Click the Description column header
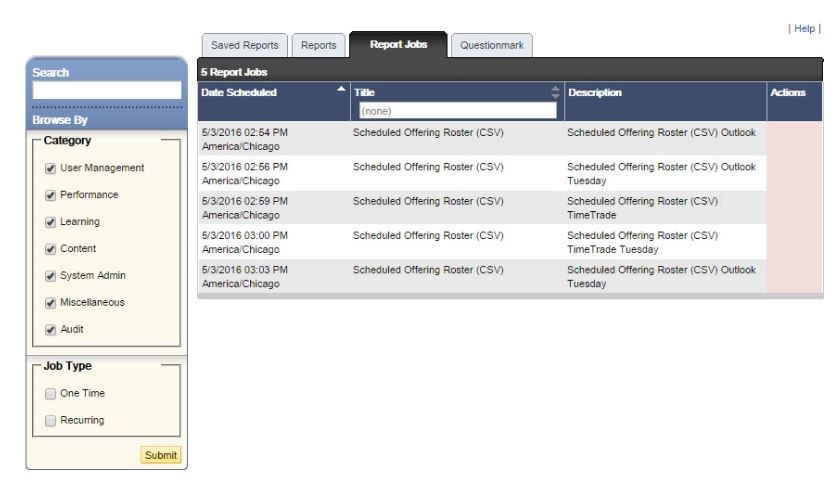 click(594, 92)
